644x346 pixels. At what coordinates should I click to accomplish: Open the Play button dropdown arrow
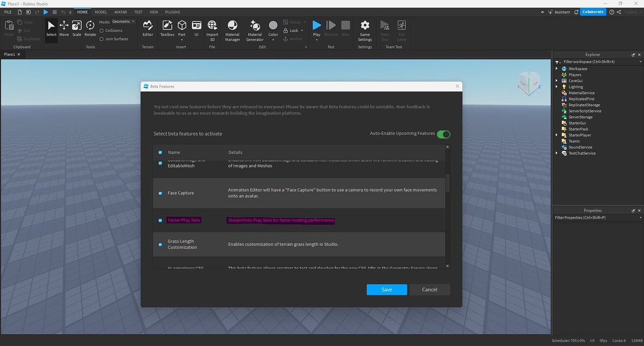pos(316,40)
